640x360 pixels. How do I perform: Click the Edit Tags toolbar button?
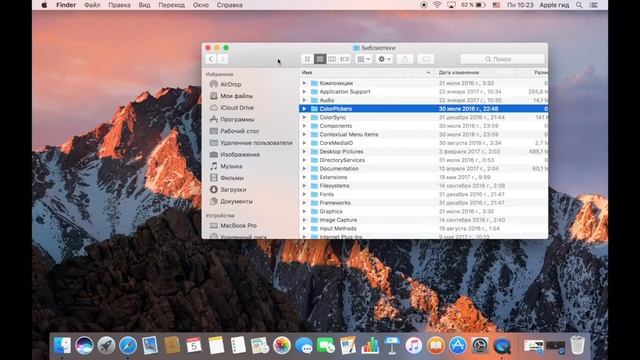click(x=426, y=59)
